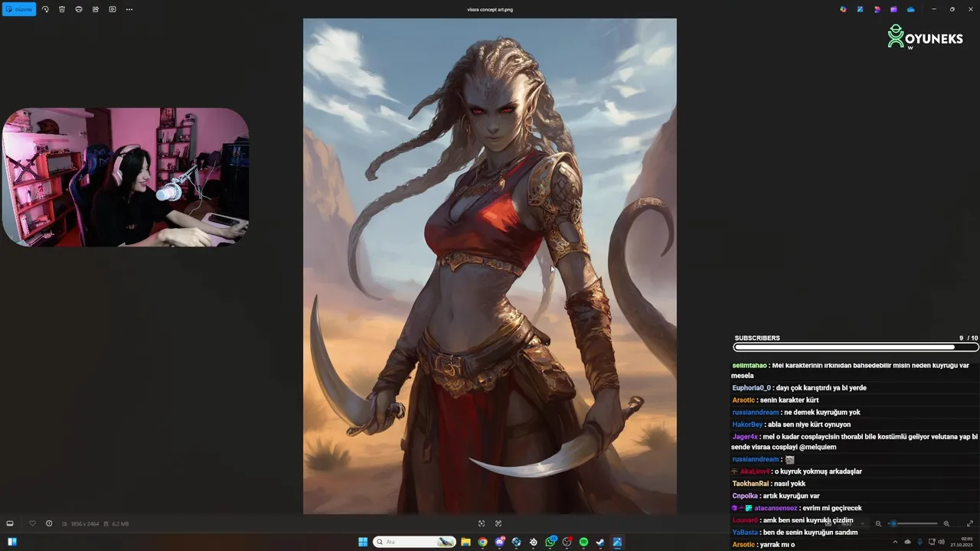Viewport: 980px width, 551px height.
Task: Click the Photos app taskbar icon
Action: point(617,542)
